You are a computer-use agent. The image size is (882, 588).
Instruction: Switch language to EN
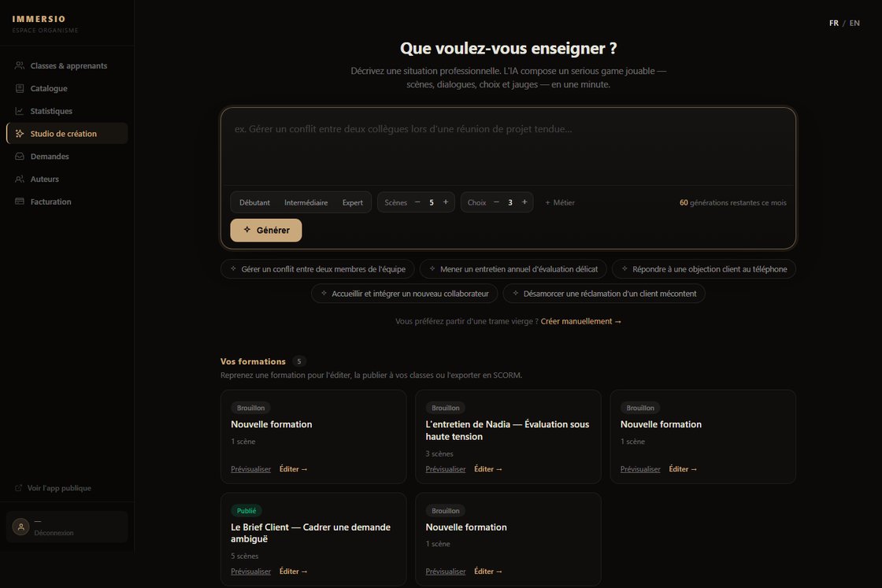tap(854, 23)
